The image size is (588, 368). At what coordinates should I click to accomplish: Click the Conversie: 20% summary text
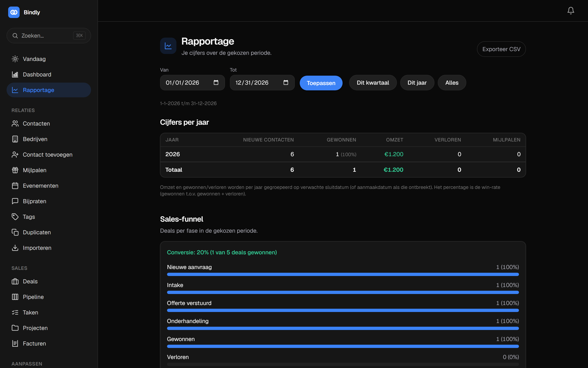pyautogui.click(x=222, y=252)
